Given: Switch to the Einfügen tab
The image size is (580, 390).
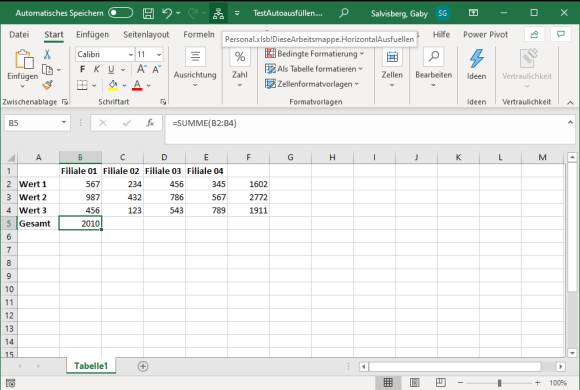Looking at the screenshot, I should coord(92,35).
